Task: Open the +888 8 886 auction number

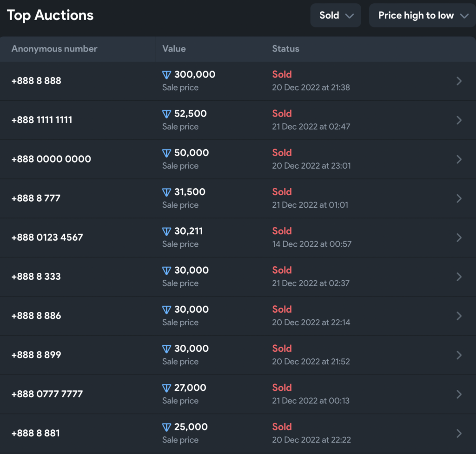Action: 36,316
